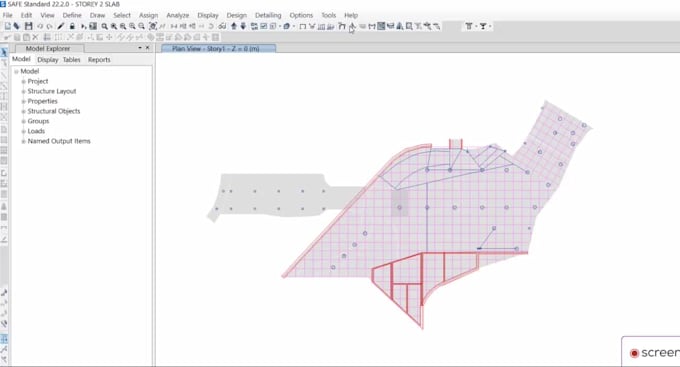Image resolution: width=680 pixels, height=367 pixels.
Task: Open the Display menu
Action: pyautogui.click(x=208, y=15)
